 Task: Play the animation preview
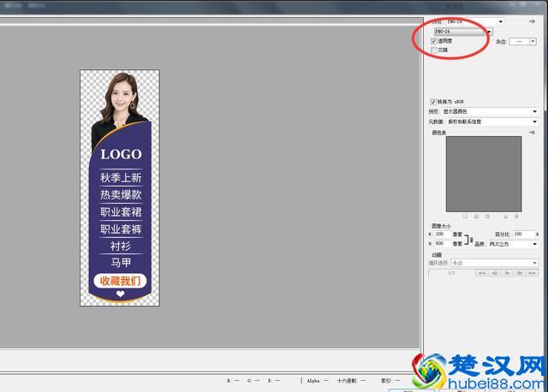coord(506,272)
